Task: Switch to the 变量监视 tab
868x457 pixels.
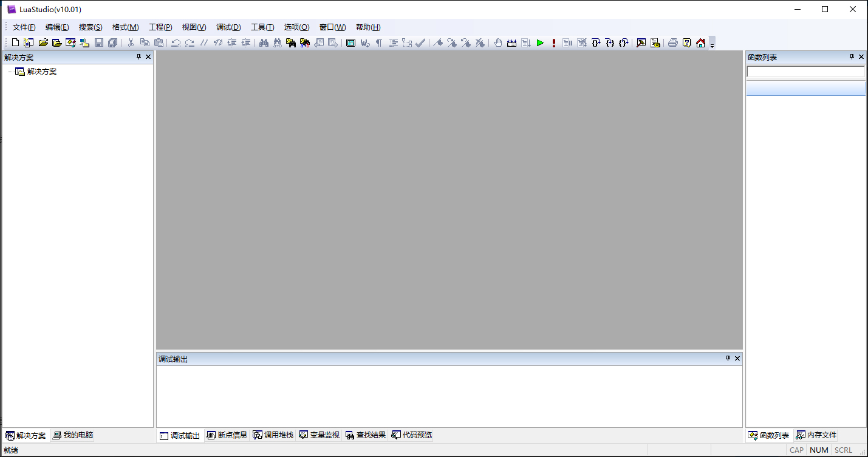Action: tap(320, 435)
